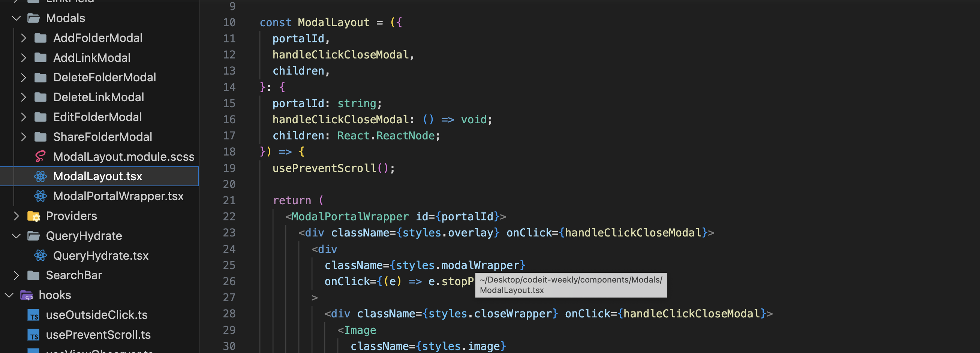
Task: Click the void return type on line 16
Action: coord(474,120)
